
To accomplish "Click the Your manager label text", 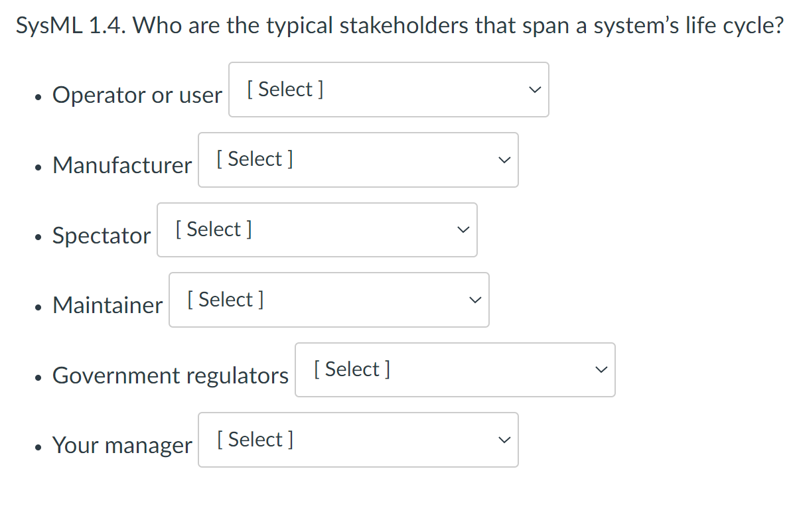I will [122, 445].
